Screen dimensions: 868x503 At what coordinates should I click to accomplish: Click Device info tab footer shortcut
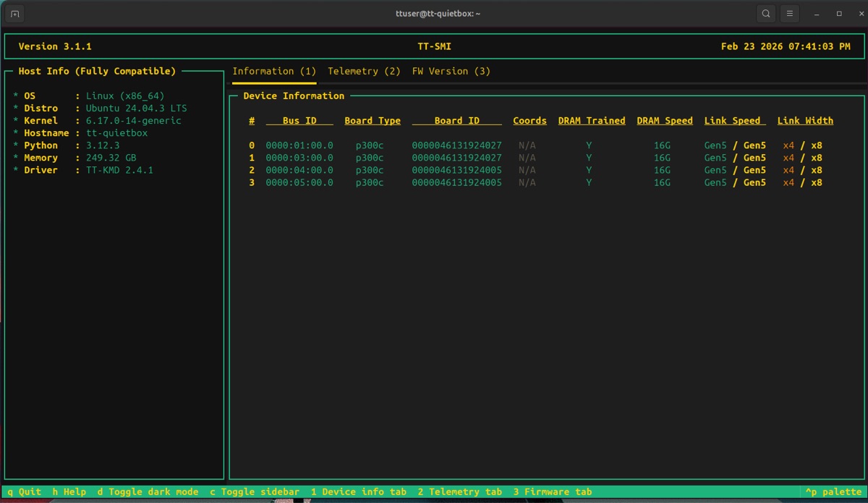(x=358, y=491)
